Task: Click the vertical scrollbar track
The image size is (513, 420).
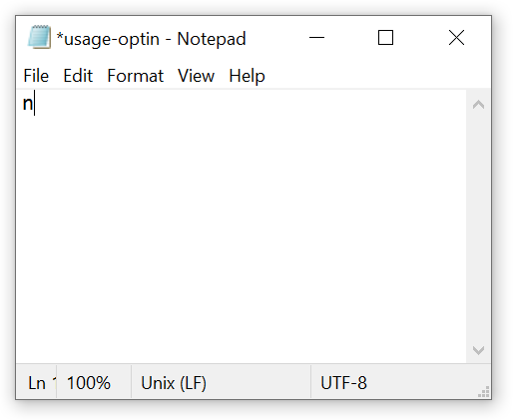Action: [x=478, y=227]
